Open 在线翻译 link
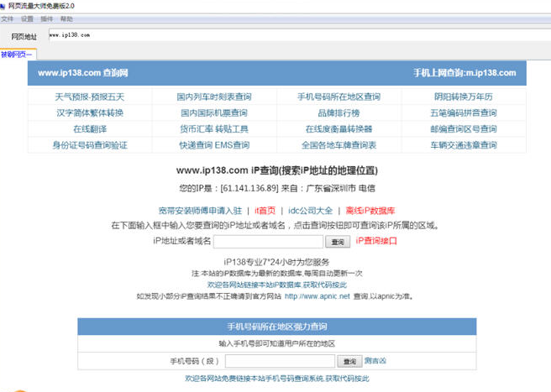 pyautogui.click(x=89, y=129)
